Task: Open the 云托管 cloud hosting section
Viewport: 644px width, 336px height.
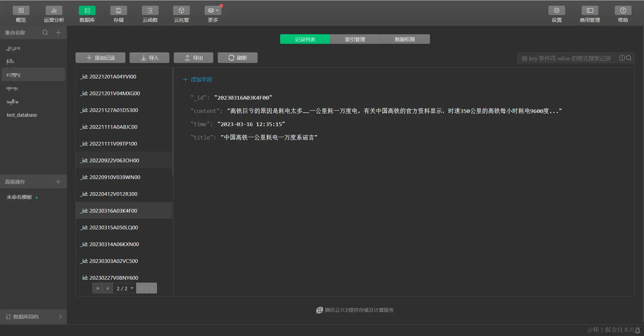Action: [181, 14]
